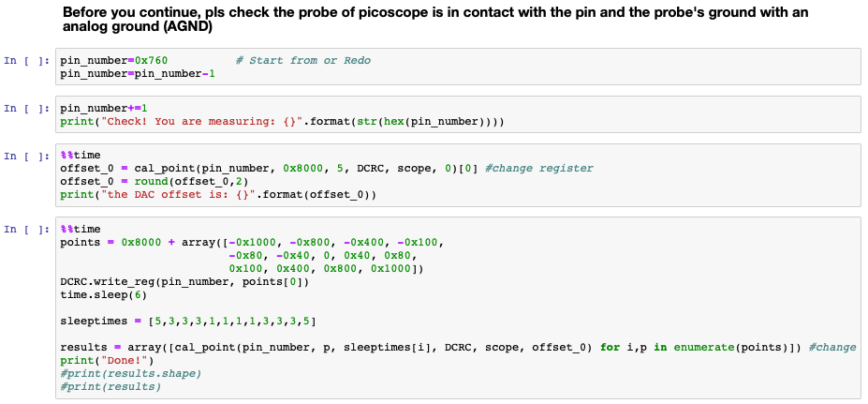The height and width of the screenshot is (404, 868).
Task: Click the pin_number=pin_number-1 line
Action: pyautogui.click(x=137, y=73)
